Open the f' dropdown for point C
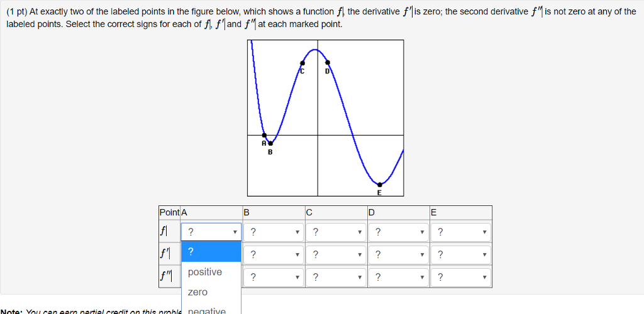Image resolution: width=644 pixels, height=314 pixels. click(336, 255)
